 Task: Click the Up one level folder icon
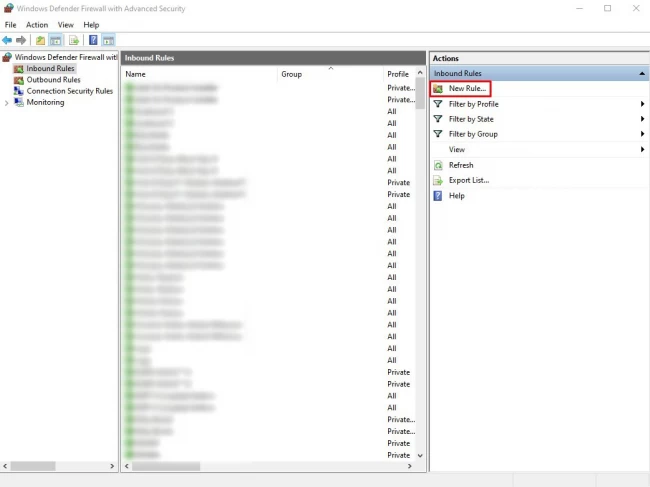[40, 40]
